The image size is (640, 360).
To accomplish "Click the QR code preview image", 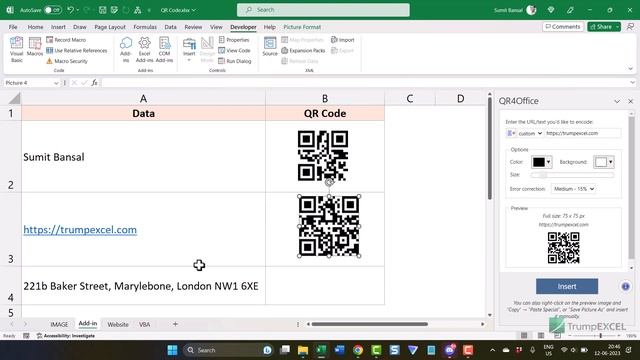I will pos(563,248).
